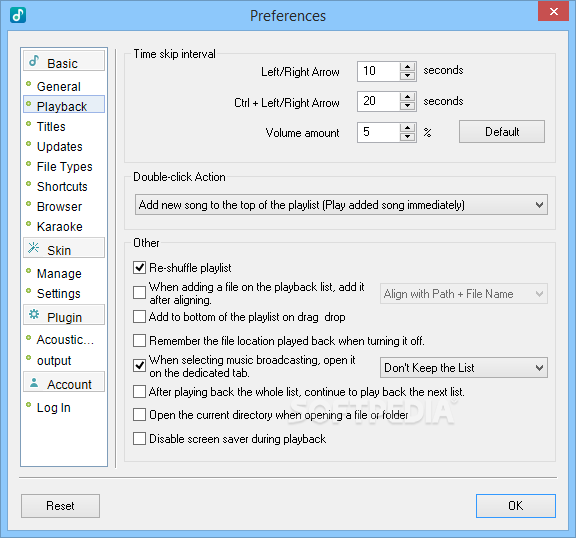Decrease Left/Right Arrow seconds with down arrow
Screen dimensions: 576x538
(x=407, y=76)
